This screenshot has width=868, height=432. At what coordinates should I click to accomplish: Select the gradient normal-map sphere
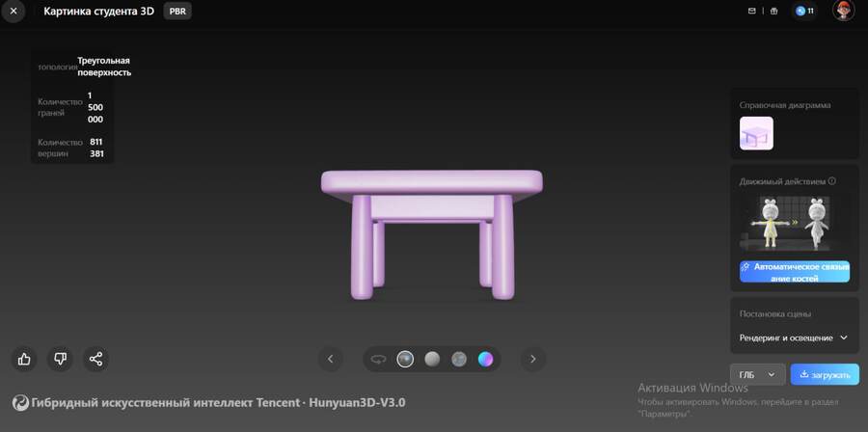click(x=485, y=359)
